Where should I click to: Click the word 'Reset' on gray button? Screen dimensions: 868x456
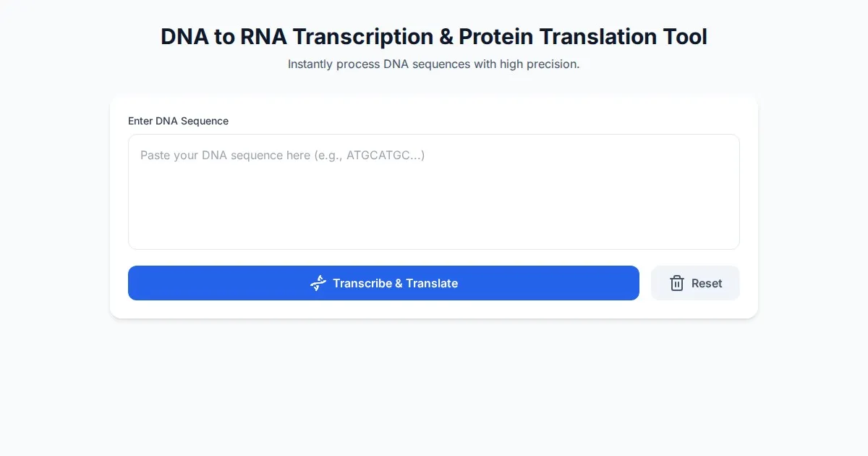click(707, 283)
